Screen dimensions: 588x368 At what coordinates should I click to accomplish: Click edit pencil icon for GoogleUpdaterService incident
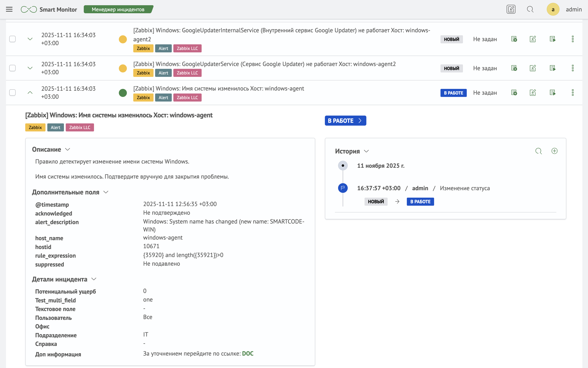(532, 68)
